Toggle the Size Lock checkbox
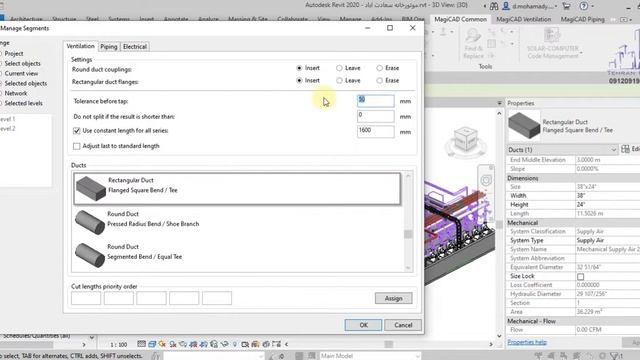The width and height of the screenshot is (640, 360). point(580,277)
